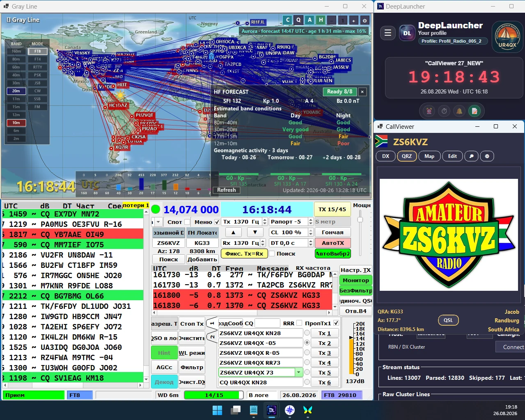Click the UR4QX club badge in DeepLauncher
The height and width of the screenshot is (420, 525).
click(507, 37)
